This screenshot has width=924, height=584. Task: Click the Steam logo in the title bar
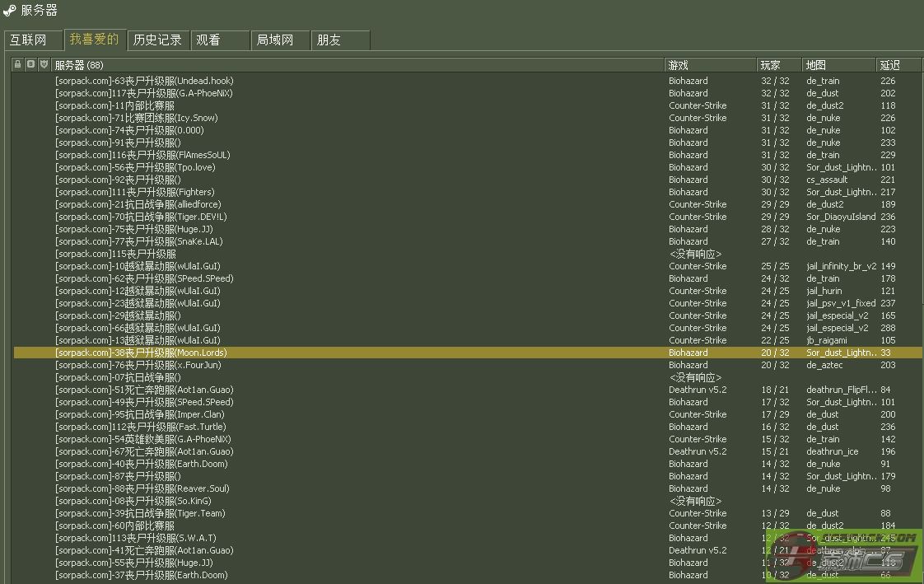tap(10, 11)
